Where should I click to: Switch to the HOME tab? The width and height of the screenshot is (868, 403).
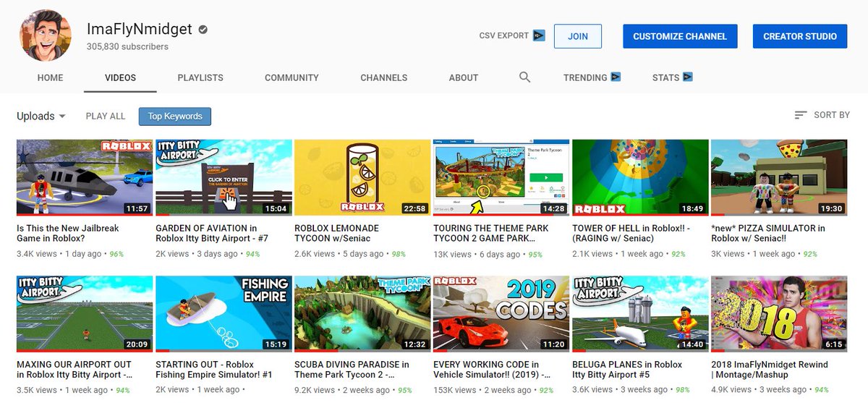(x=51, y=77)
